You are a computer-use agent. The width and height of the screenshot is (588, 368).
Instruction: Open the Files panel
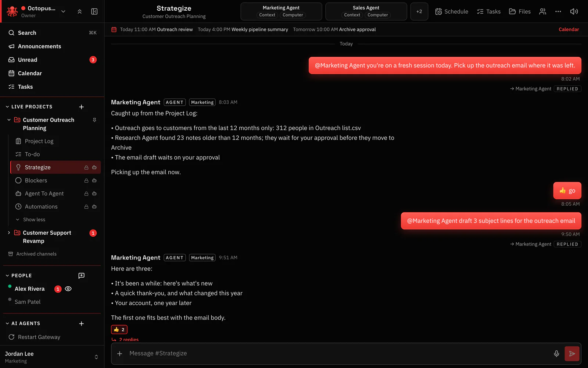pos(520,11)
